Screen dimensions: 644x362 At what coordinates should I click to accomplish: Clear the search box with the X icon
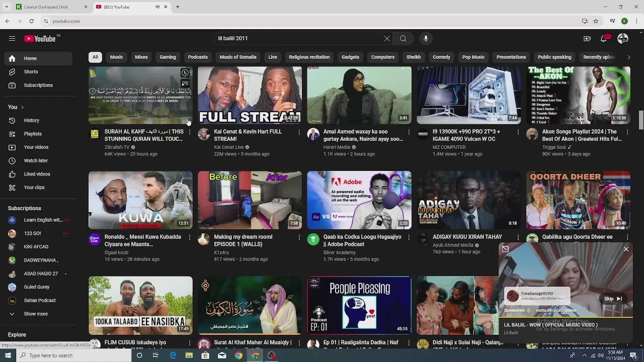(387, 38)
